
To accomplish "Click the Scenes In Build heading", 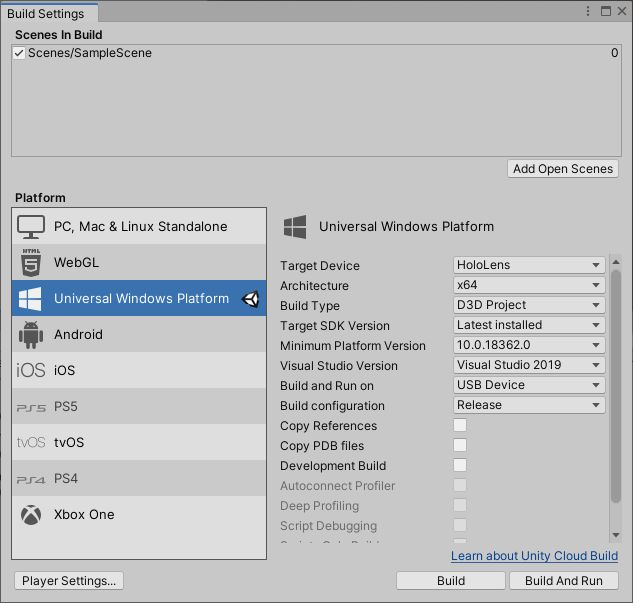I will pos(59,35).
